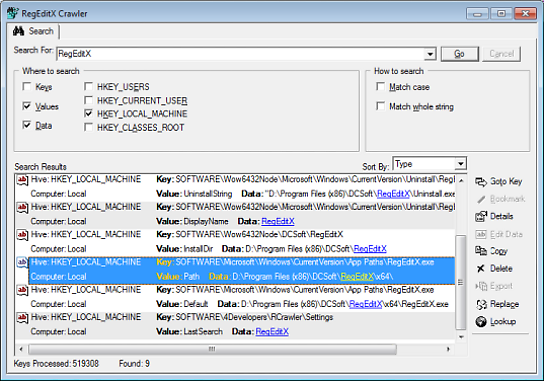Image resolution: width=544 pixels, height=381 pixels.
Task: Turn on Match case option
Action: (x=381, y=86)
